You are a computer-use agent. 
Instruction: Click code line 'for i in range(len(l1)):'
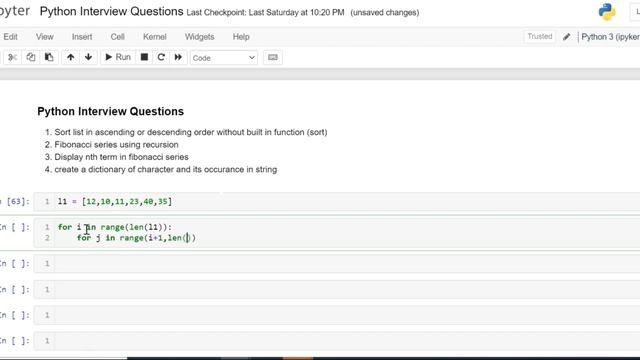point(115,227)
